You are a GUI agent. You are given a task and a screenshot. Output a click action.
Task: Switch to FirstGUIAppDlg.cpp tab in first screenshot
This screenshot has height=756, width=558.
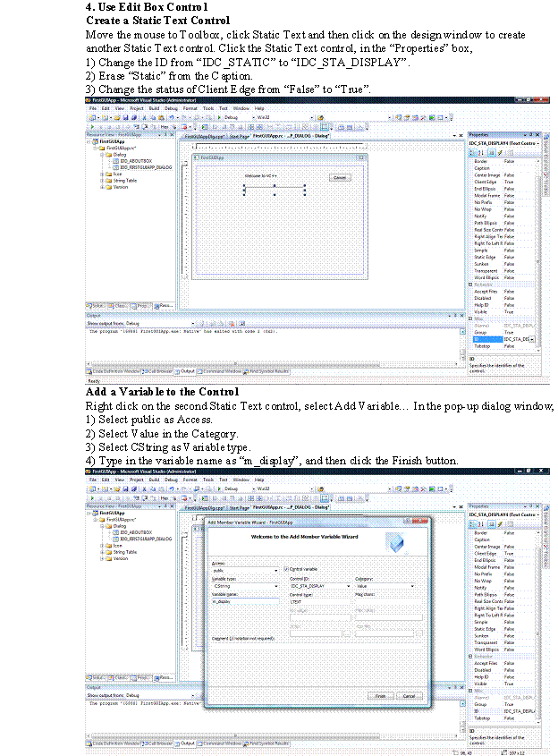click(206, 137)
